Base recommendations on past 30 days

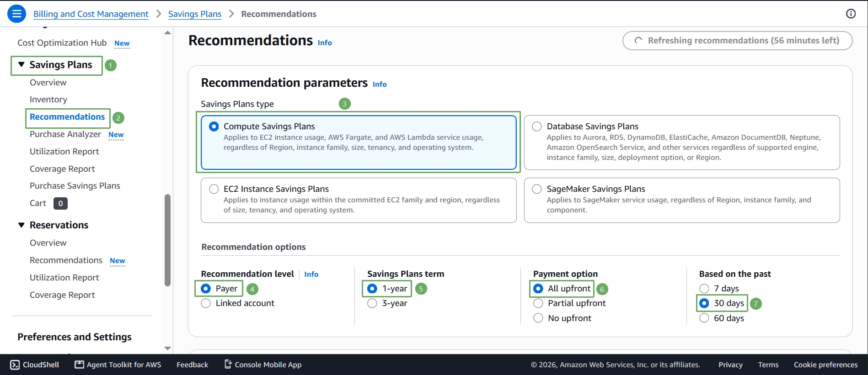pyautogui.click(x=704, y=303)
